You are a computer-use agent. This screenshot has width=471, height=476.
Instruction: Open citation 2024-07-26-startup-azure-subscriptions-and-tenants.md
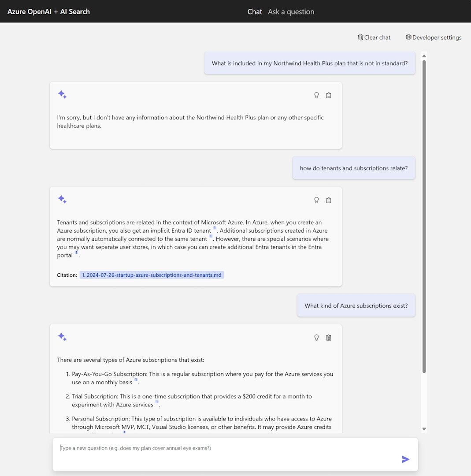click(x=151, y=275)
